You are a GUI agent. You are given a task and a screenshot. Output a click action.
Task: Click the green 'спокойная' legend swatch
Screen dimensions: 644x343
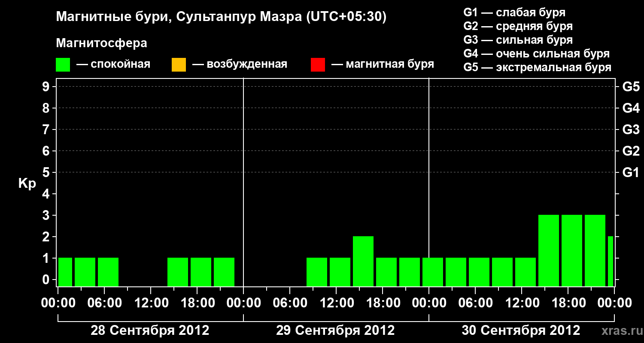click(x=63, y=65)
